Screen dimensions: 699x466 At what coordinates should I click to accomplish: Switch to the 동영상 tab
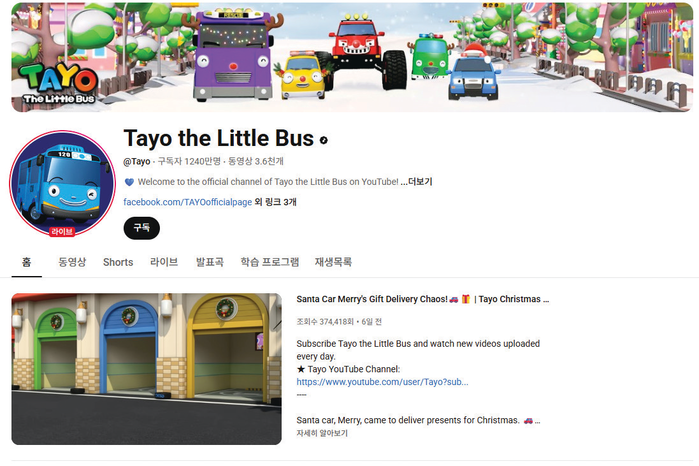point(72,262)
